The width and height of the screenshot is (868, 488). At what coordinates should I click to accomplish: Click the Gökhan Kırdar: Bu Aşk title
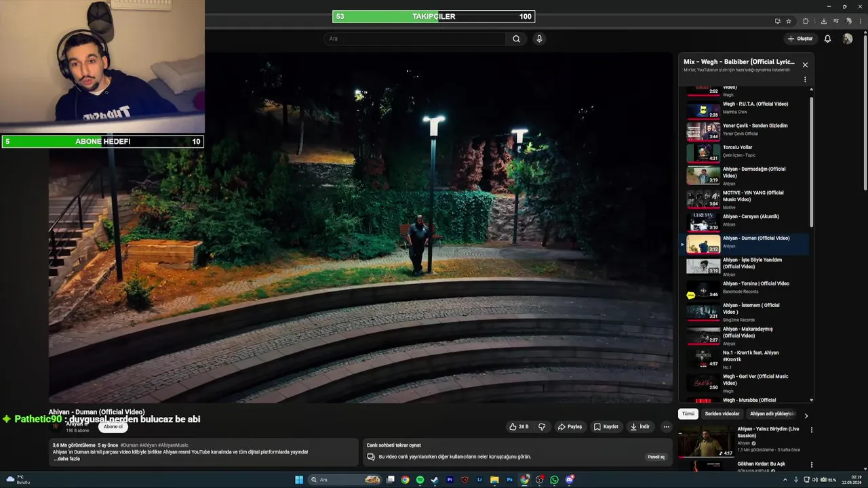(x=762, y=464)
